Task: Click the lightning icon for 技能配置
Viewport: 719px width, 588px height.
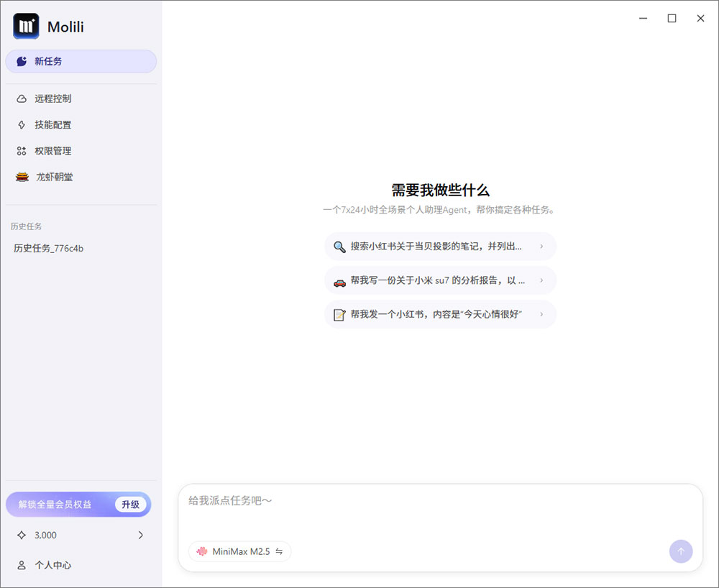Action: coord(22,124)
